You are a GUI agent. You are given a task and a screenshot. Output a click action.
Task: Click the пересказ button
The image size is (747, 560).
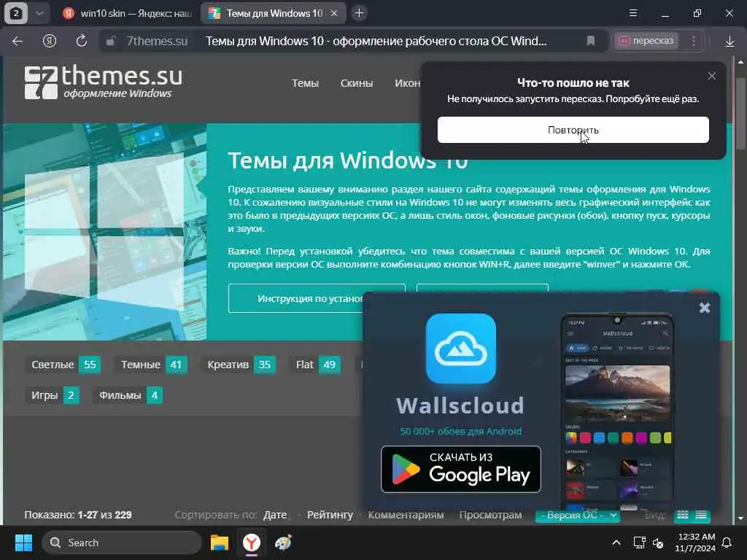(646, 41)
